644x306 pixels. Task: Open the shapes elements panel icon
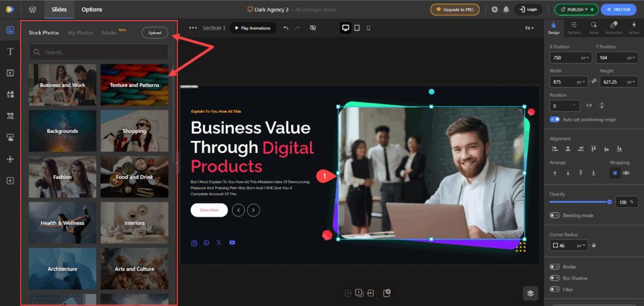tap(10, 94)
